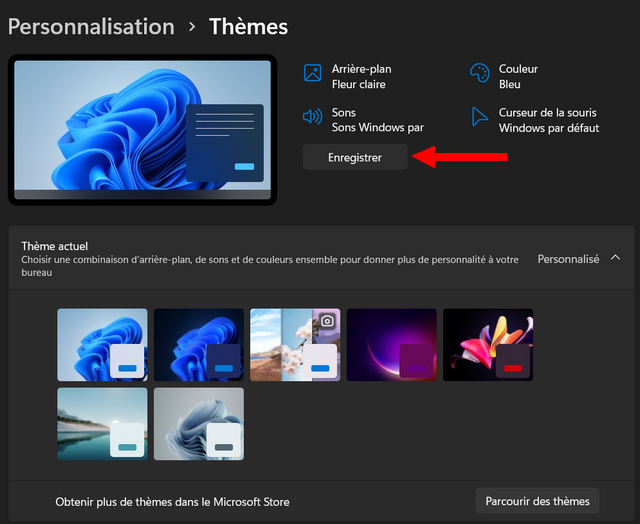Select the dark blue bloom theme
The height and width of the screenshot is (524, 640).
(x=199, y=345)
